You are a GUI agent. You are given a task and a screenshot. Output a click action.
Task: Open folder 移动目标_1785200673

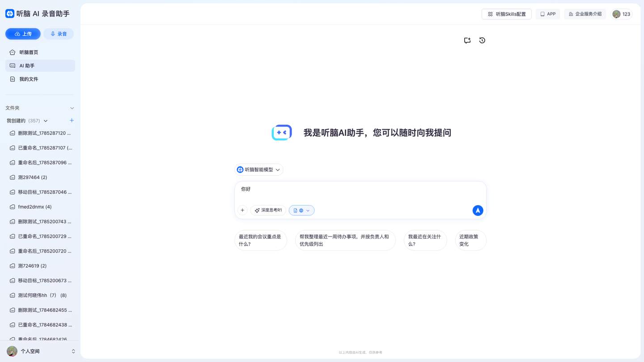(40, 281)
